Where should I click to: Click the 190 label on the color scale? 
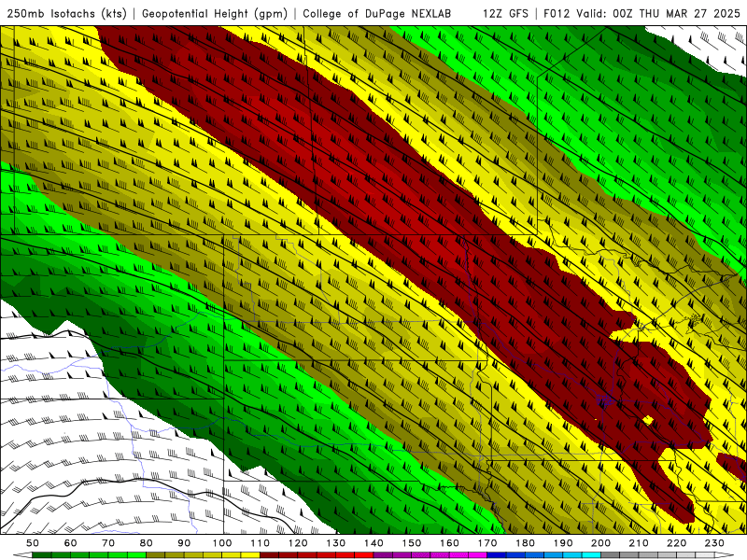[563, 543]
